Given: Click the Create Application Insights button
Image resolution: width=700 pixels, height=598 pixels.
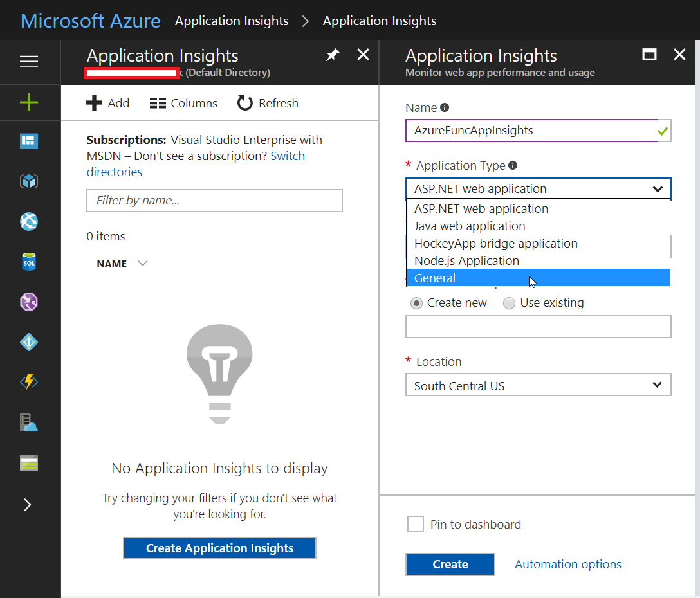Looking at the screenshot, I should [219, 548].
